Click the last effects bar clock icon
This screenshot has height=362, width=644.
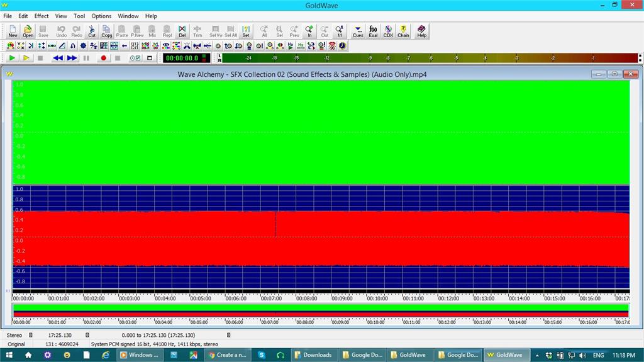coord(342,46)
